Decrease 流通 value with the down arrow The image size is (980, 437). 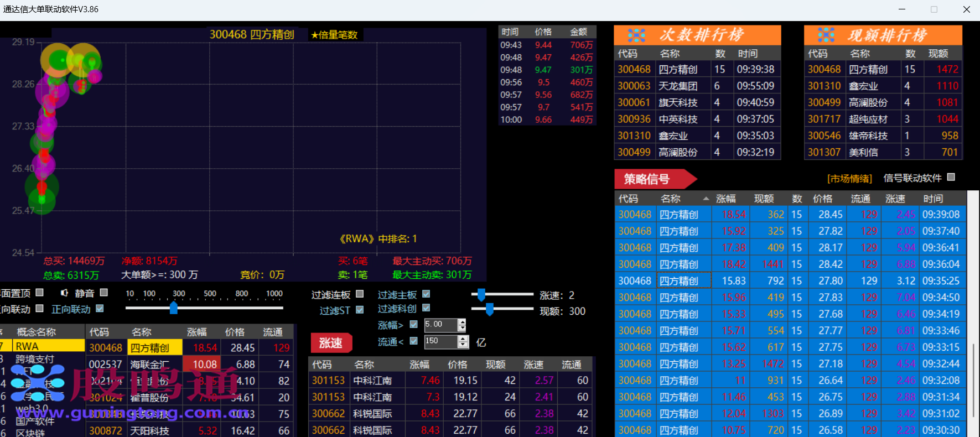point(463,345)
